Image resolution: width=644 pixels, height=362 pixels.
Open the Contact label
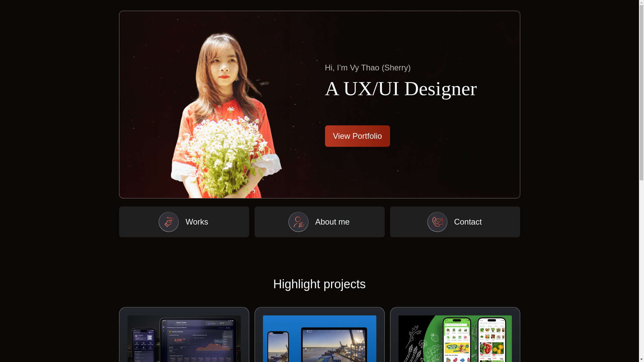click(x=468, y=222)
